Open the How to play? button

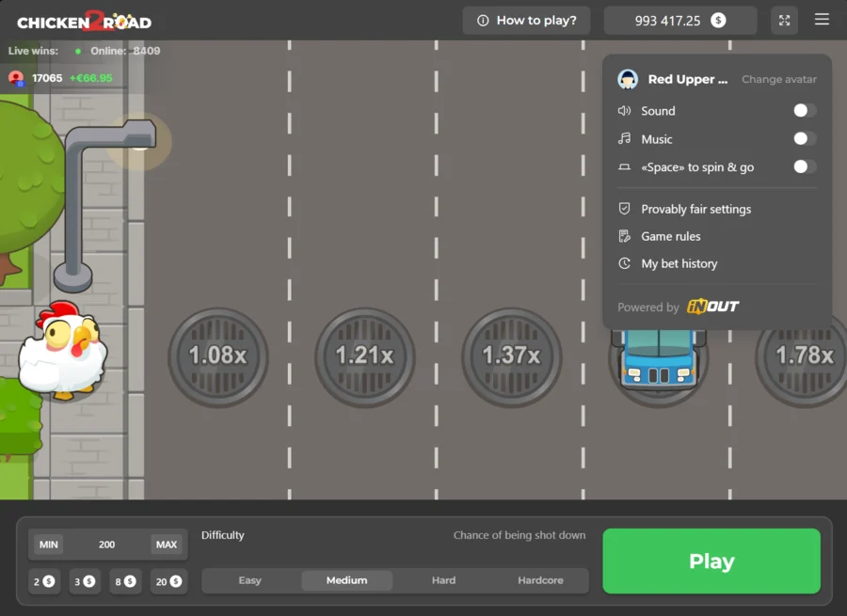pyautogui.click(x=527, y=21)
